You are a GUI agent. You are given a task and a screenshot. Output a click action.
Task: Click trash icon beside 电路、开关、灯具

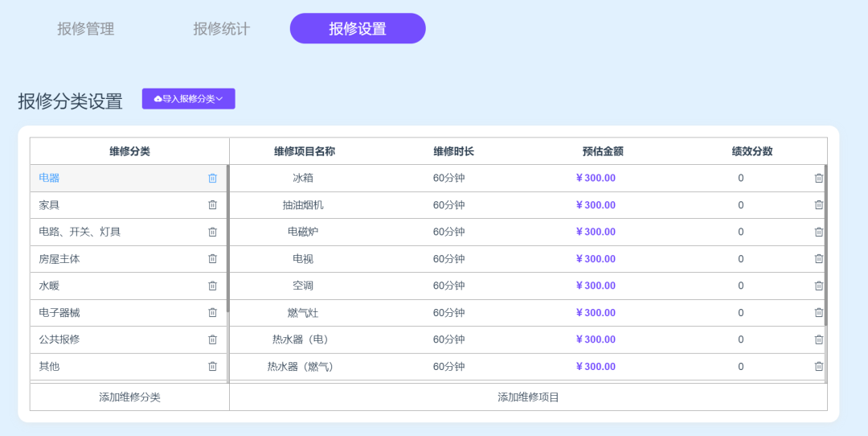[212, 232]
